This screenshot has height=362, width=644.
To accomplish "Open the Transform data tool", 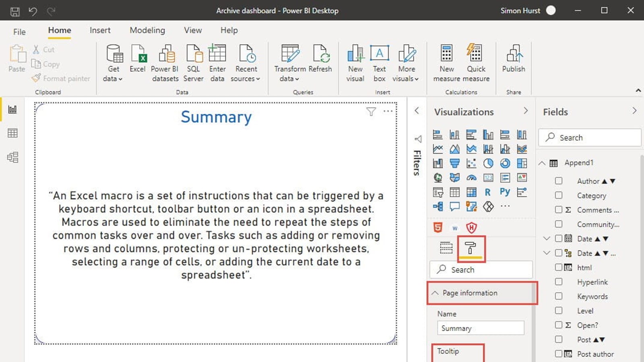I will click(290, 62).
